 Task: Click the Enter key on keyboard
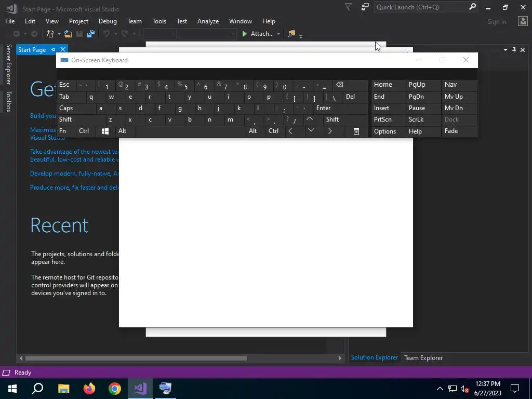coord(341,108)
